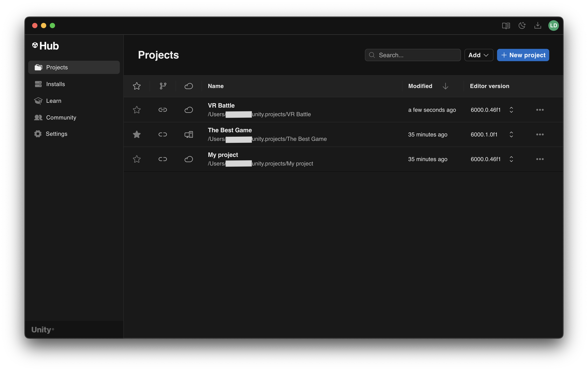The image size is (588, 371).
Task: Open the documentation book icon
Action: coord(506,26)
